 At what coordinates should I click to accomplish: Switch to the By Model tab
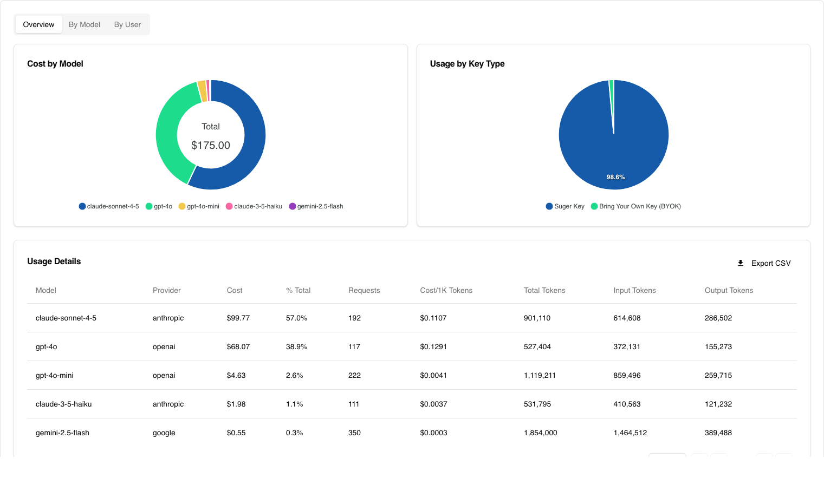84,24
